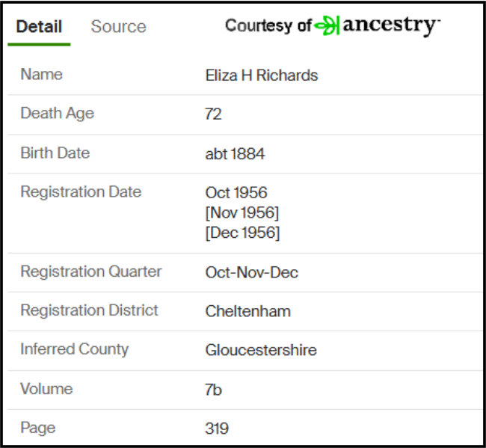Screen dimensions: 486x448
Task: Click the Registration District label
Action: pyautogui.click(x=89, y=310)
